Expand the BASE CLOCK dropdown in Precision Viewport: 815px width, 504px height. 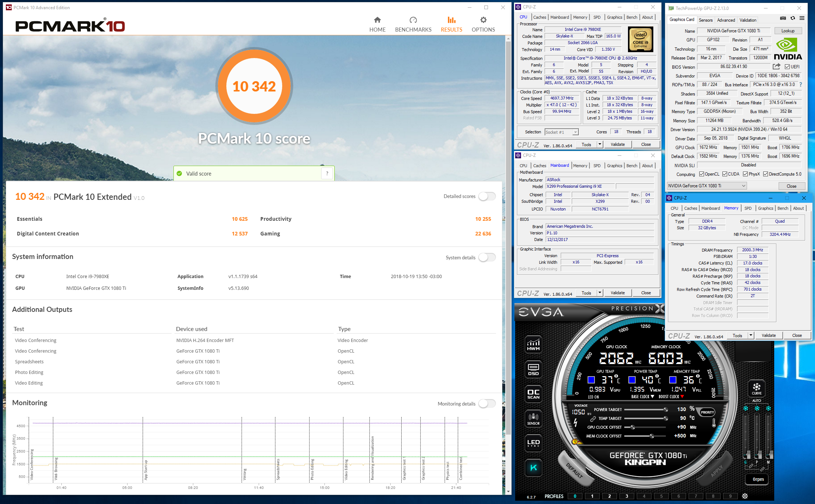(x=652, y=397)
